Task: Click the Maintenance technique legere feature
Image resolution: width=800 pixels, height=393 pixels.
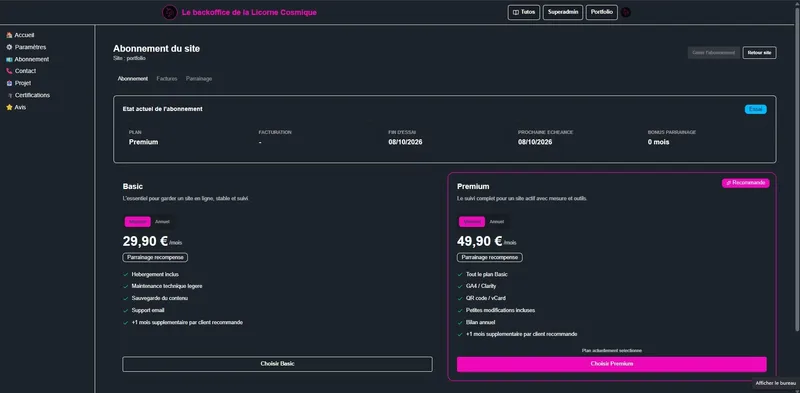Action: [x=167, y=286]
